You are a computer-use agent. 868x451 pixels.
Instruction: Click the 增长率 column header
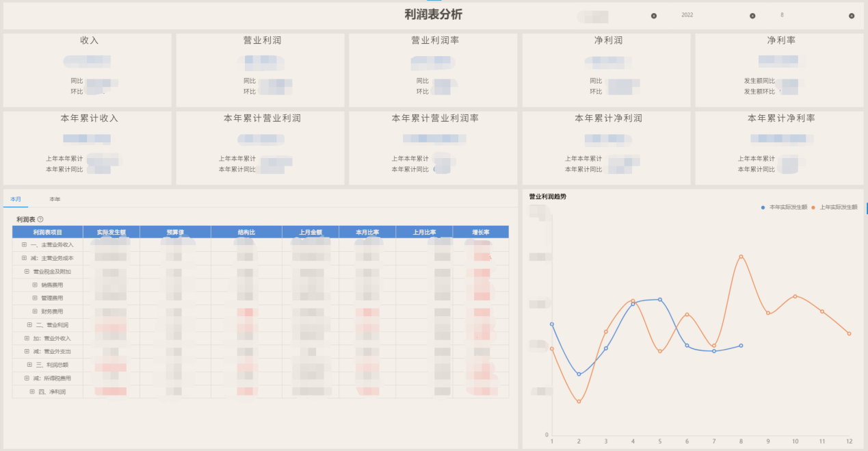[480, 231]
